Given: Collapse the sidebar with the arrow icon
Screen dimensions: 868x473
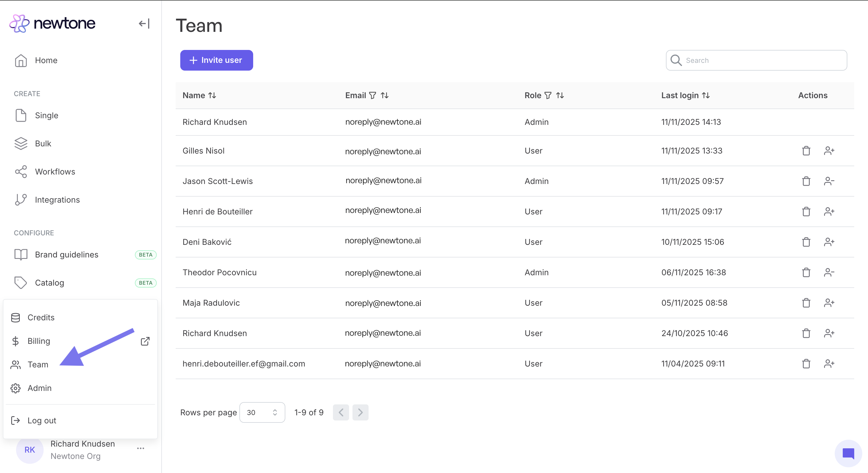Looking at the screenshot, I should (x=144, y=24).
